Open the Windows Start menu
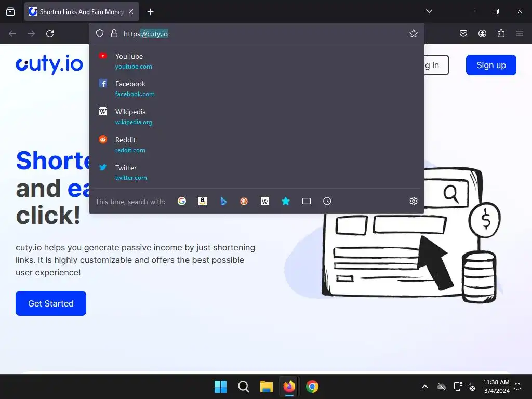This screenshot has height=399, width=532. tap(220, 387)
